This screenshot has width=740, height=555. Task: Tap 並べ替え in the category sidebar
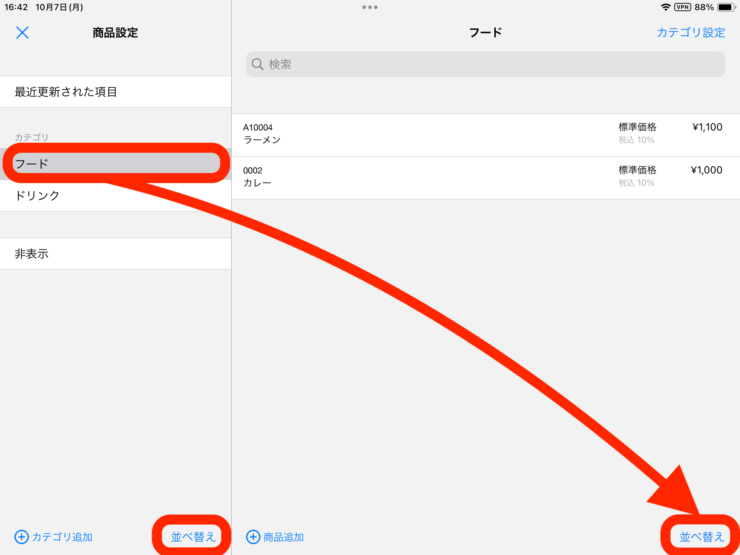pyautogui.click(x=193, y=537)
